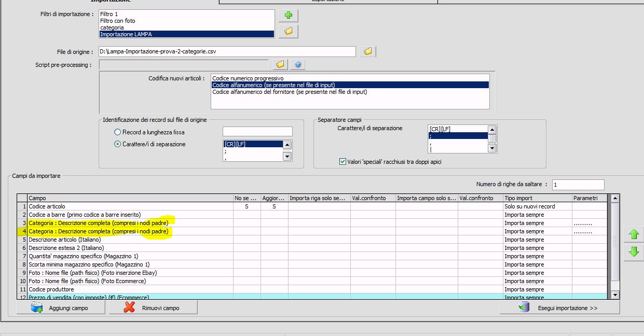The image size is (644, 336).
Task: Move selected field down with green arrow
Action: pos(634,252)
